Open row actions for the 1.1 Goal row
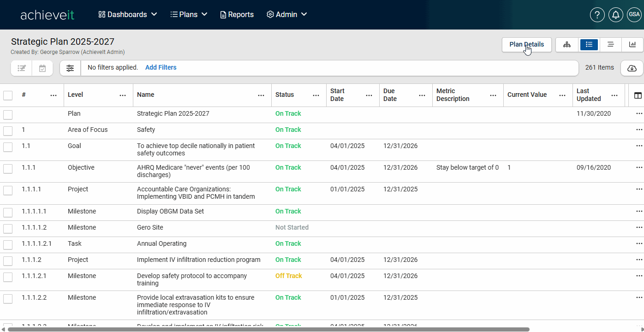The height and width of the screenshot is (332, 644). (639, 146)
